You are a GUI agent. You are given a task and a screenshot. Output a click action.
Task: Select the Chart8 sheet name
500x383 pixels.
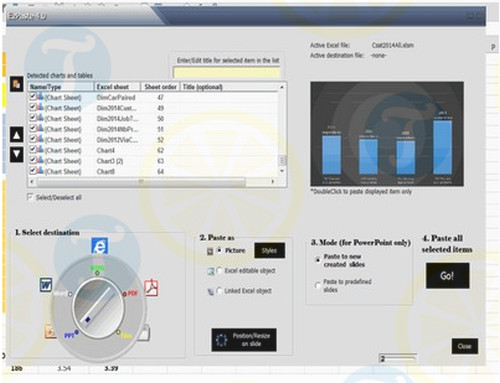[106, 172]
